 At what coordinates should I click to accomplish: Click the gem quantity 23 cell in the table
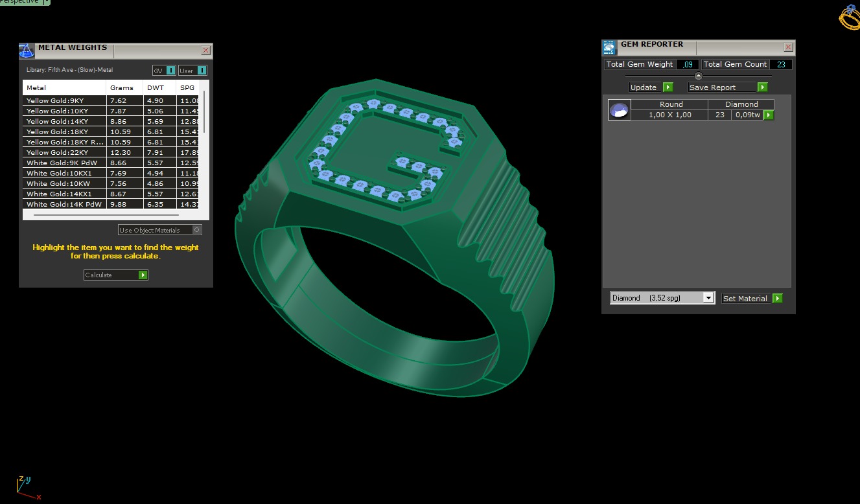click(719, 115)
